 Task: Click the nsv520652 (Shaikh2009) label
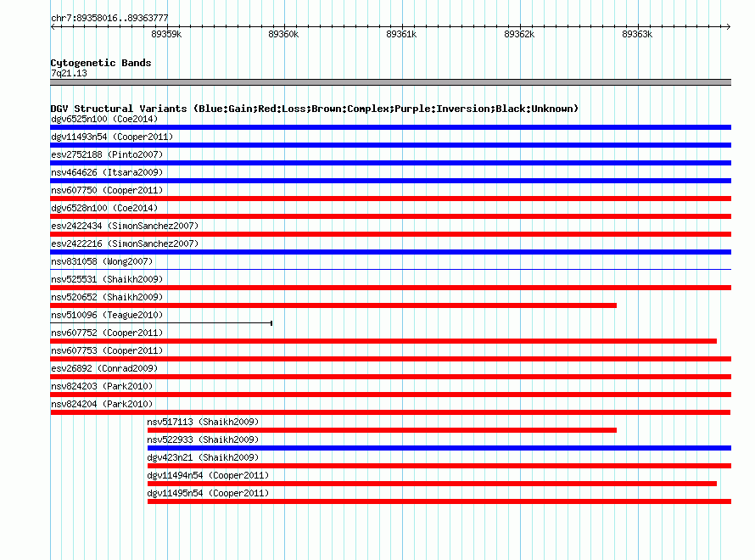[107, 297]
